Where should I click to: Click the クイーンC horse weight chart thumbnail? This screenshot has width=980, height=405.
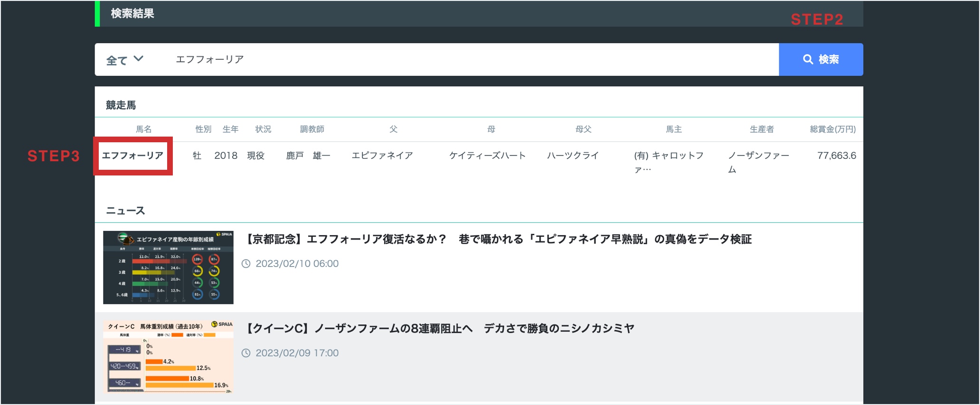pyautogui.click(x=168, y=357)
